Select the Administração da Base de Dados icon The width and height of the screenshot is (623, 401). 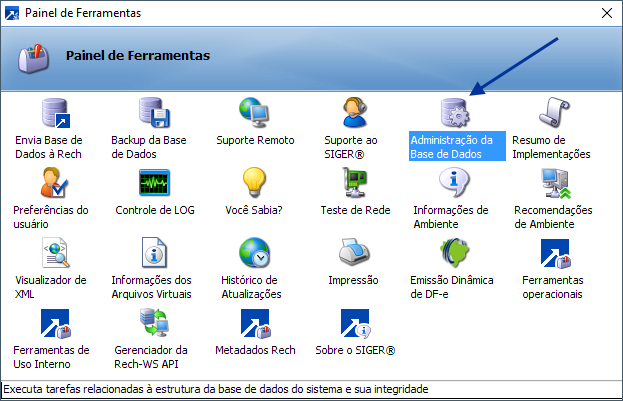pyautogui.click(x=455, y=113)
